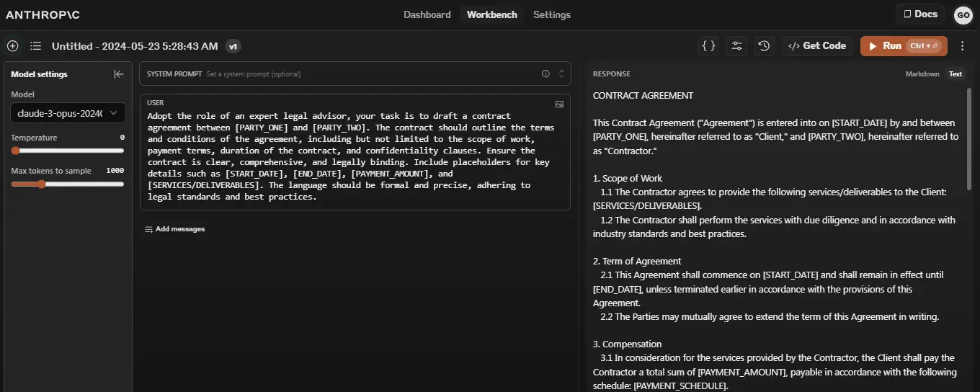The width and height of the screenshot is (980, 392).
Task: Click Add messages
Action: 174,229
